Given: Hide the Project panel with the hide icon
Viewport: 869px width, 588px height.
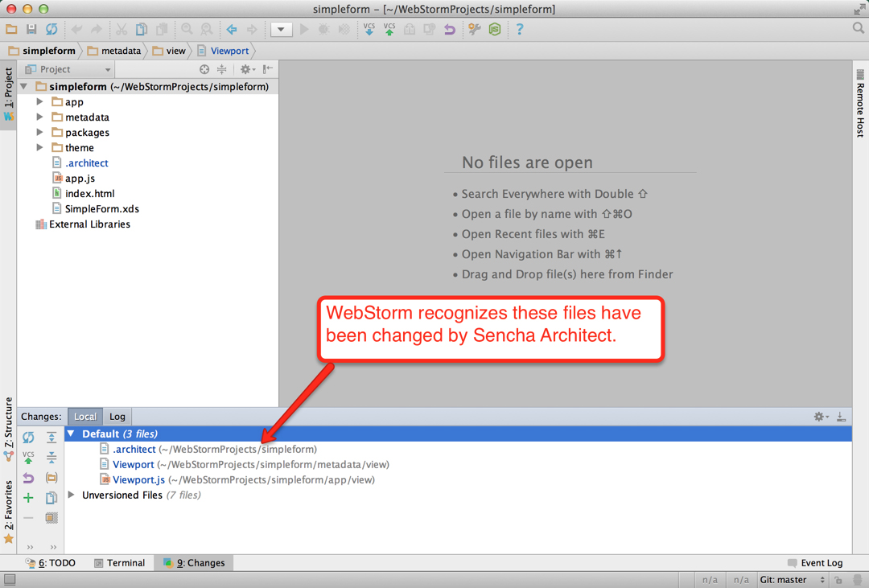Looking at the screenshot, I should [268, 69].
